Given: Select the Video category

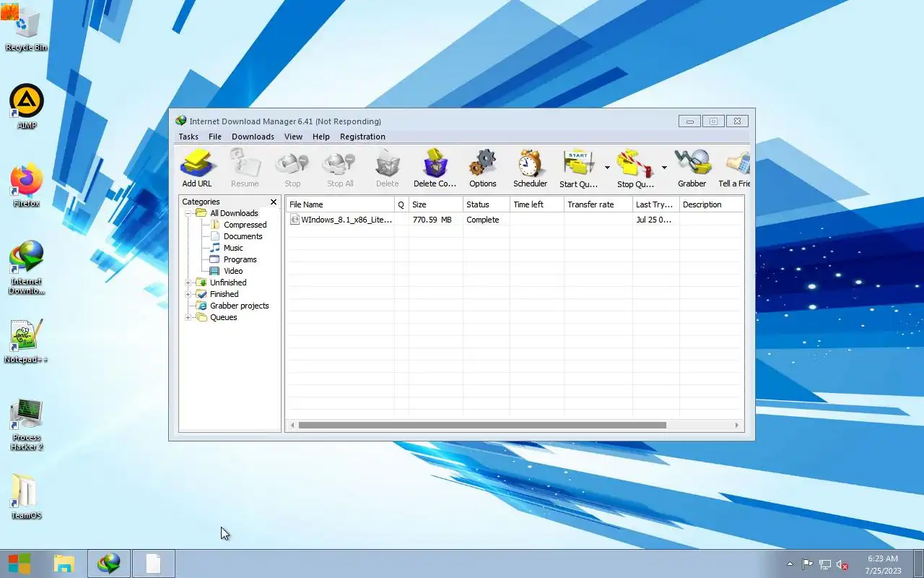Looking at the screenshot, I should 233,271.
